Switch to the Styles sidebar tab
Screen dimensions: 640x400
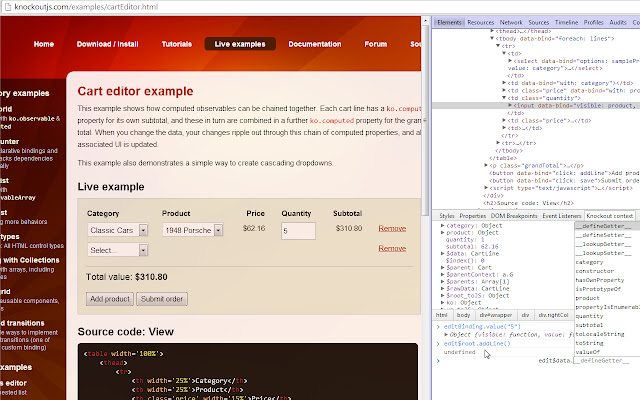(x=447, y=215)
